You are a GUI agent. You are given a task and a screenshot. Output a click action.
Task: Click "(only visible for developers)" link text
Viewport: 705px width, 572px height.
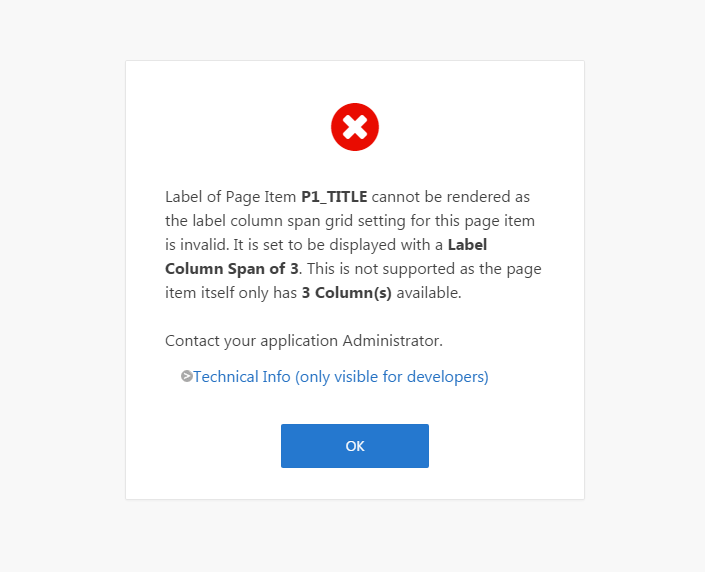click(x=392, y=377)
